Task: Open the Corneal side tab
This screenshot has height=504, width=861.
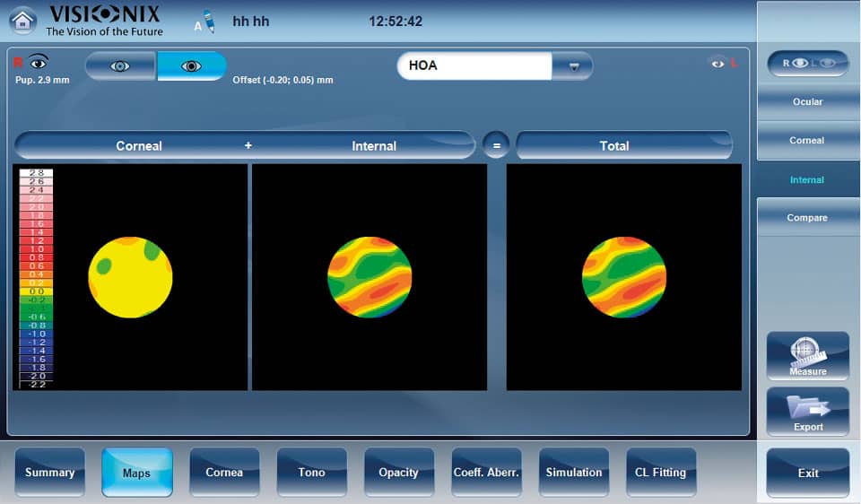Action: point(808,141)
